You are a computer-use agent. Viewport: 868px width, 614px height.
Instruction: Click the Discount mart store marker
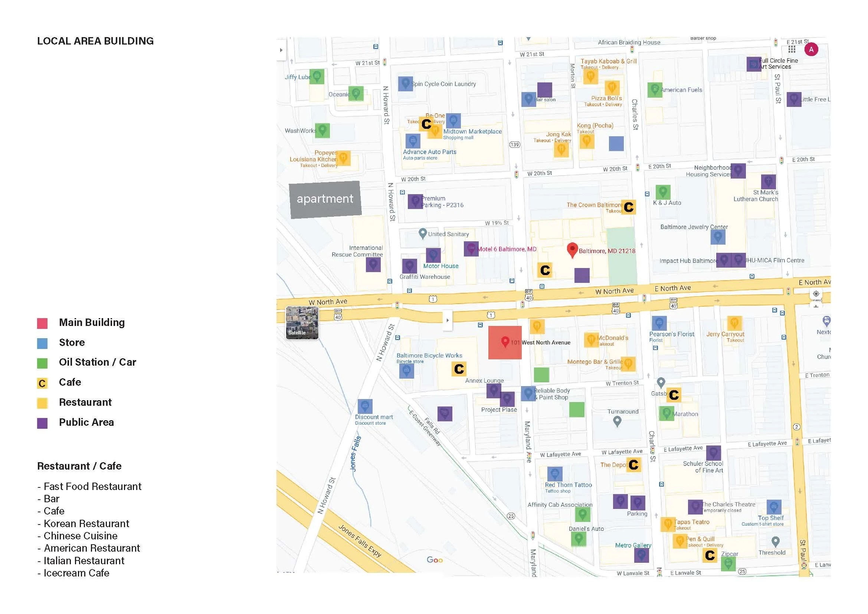click(365, 406)
